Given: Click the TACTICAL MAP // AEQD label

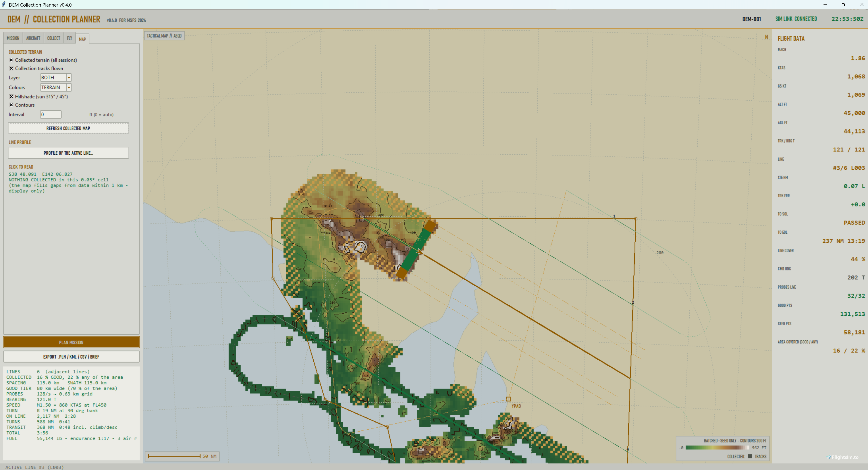Looking at the screenshot, I should 164,36.
